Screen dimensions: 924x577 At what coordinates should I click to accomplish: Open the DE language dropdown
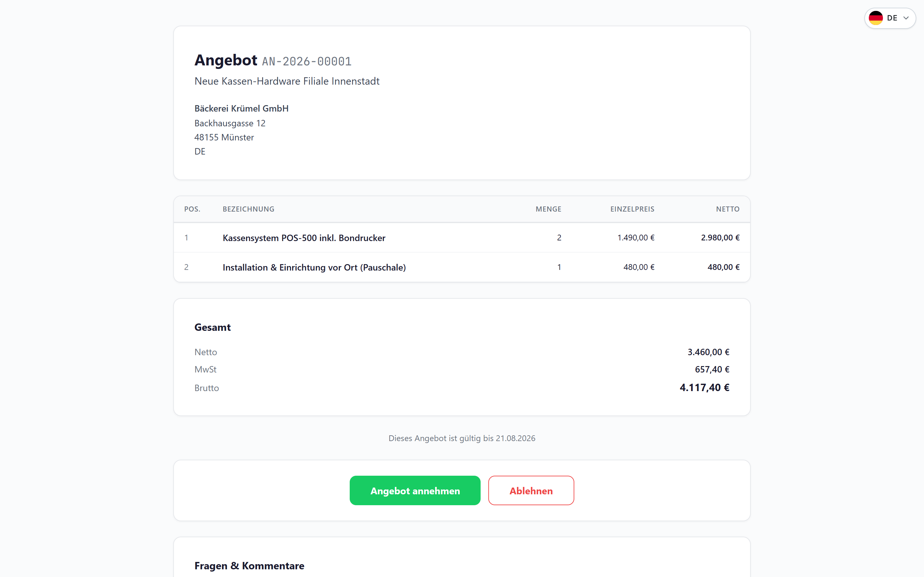pyautogui.click(x=890, y=18)
